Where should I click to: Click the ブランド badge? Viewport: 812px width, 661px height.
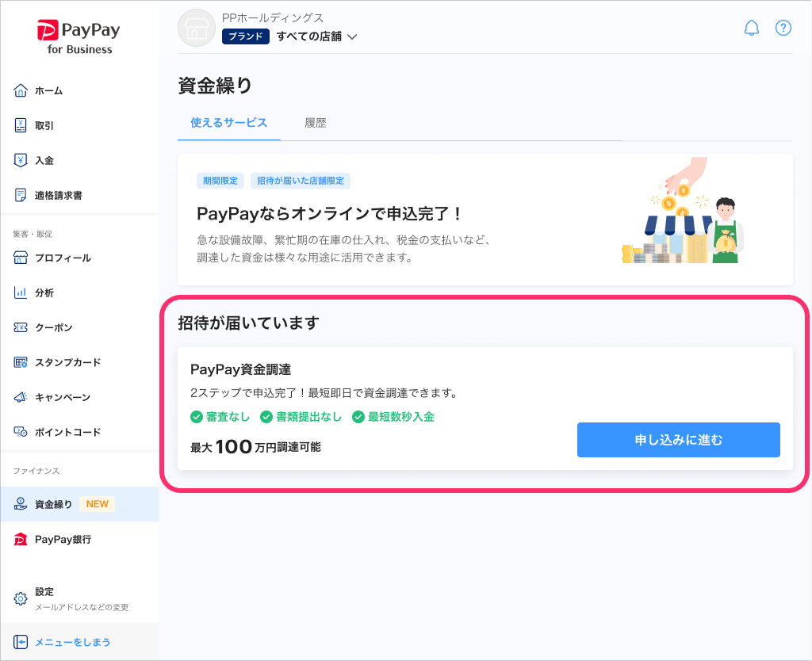tap(246, 36)
